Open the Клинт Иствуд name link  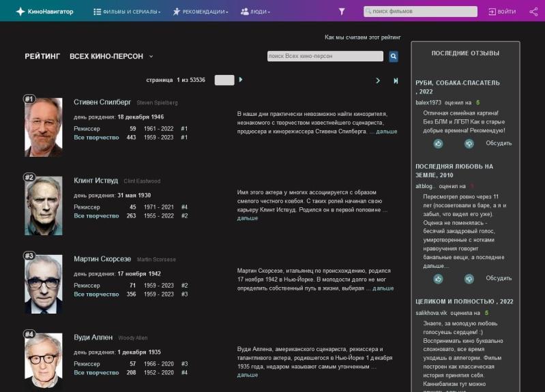[x=96, y=181]
